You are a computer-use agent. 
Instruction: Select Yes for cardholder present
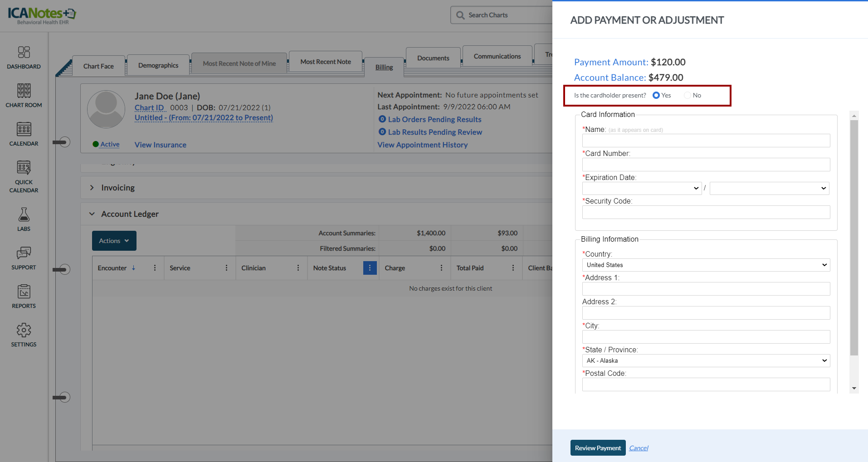[x=656, y=95]
